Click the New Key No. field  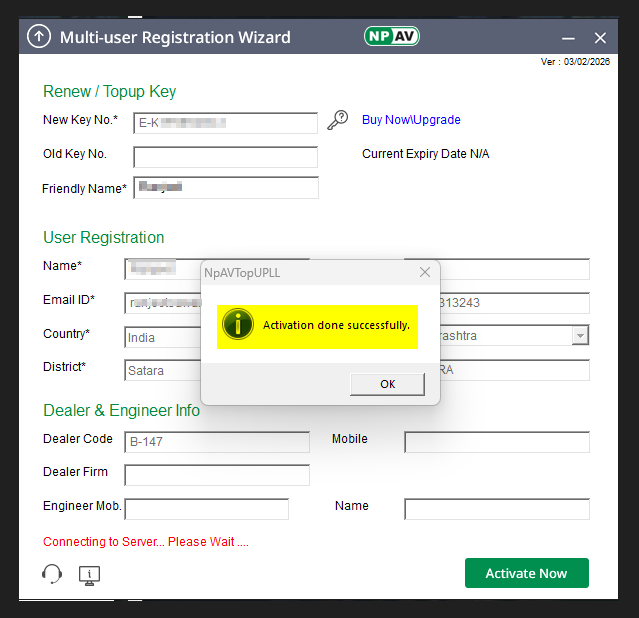(225, 123)
